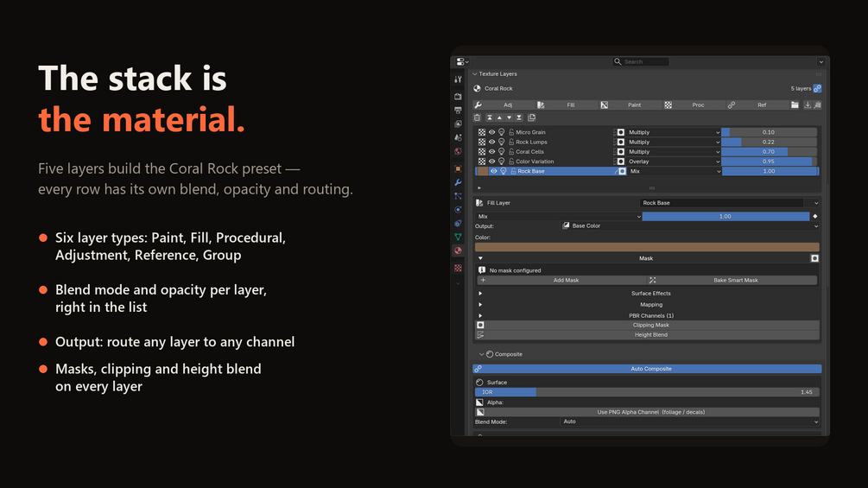Open the Physics properties tab icon
This screenshot has width=868, height=488.
click(458, 210)
